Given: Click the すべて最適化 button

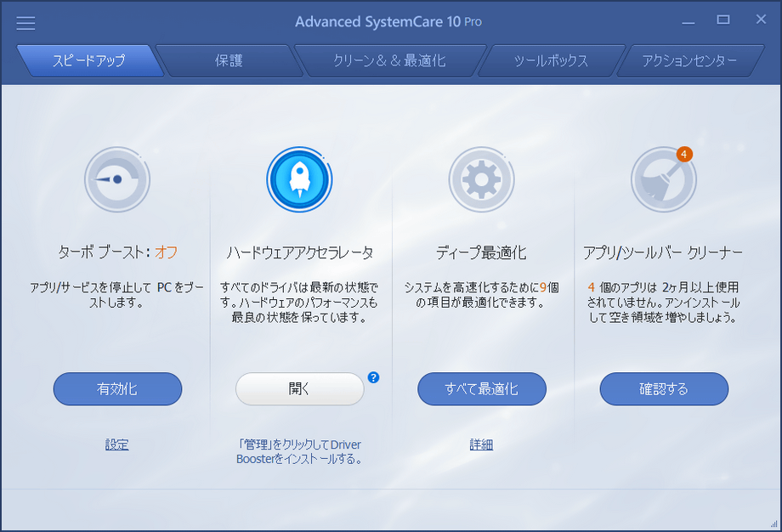Looking at the screenshot, I should click(x=481, y=389).
